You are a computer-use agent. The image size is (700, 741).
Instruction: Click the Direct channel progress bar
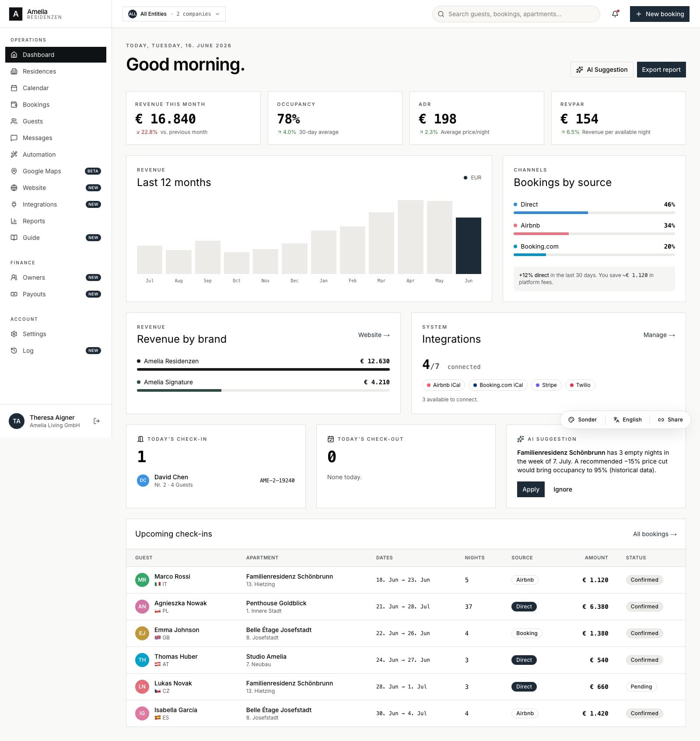coord(594,213)
